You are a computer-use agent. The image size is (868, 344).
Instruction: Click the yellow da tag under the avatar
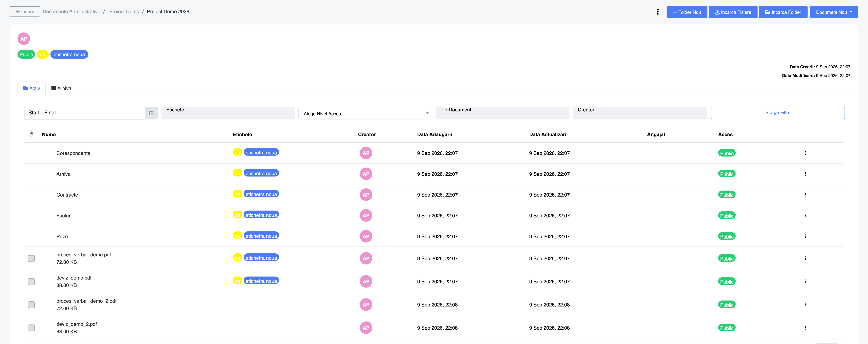click(42, 54)
